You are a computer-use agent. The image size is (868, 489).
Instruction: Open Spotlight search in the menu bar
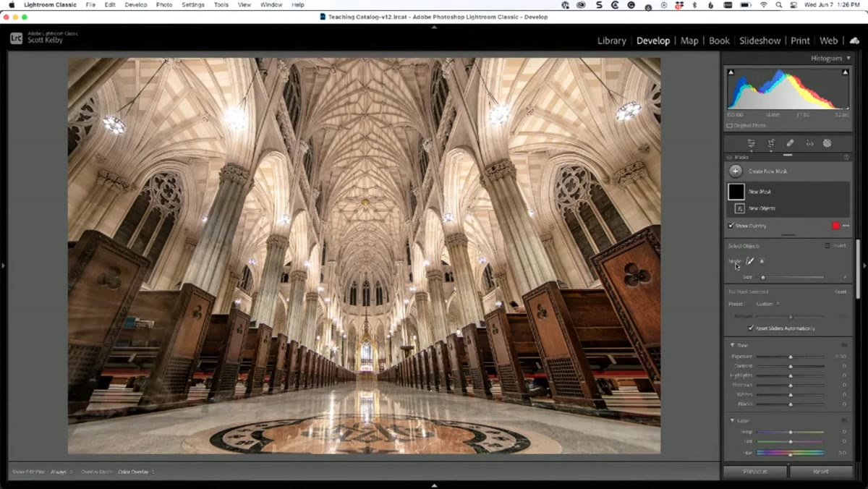778,5
